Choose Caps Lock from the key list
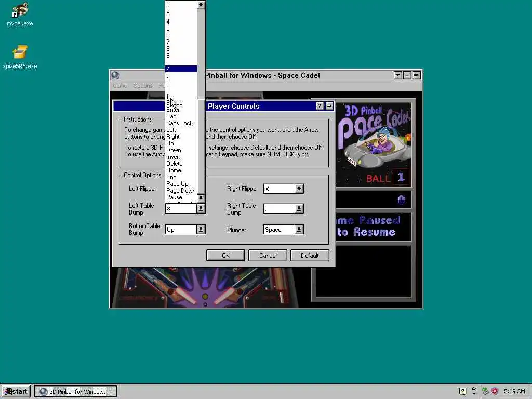Viewport: 532px width, 399px height. (181, 123)
